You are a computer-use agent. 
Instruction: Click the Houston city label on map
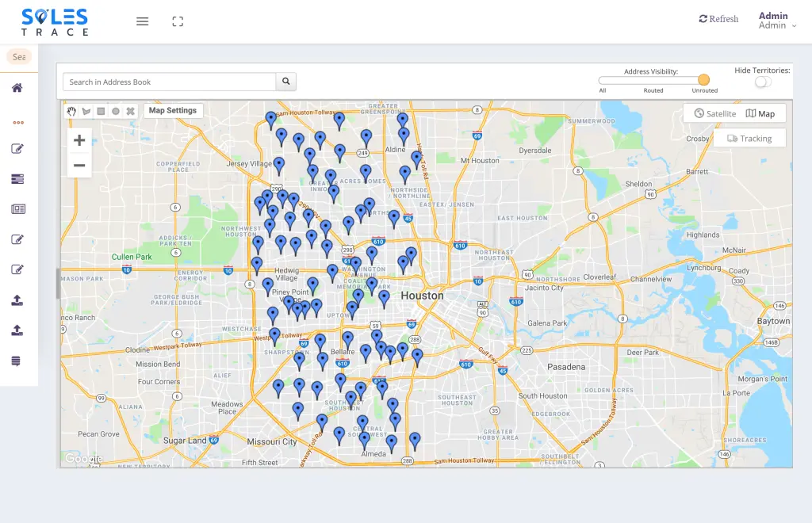(x=422, y=296)
